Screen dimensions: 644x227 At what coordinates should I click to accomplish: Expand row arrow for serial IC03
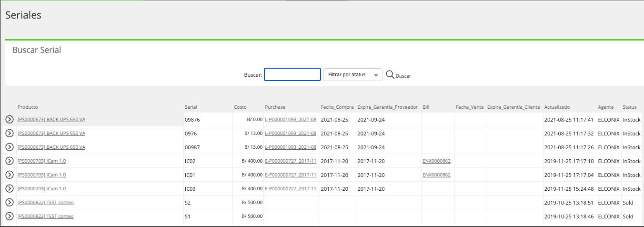click(x=9, y=188)
